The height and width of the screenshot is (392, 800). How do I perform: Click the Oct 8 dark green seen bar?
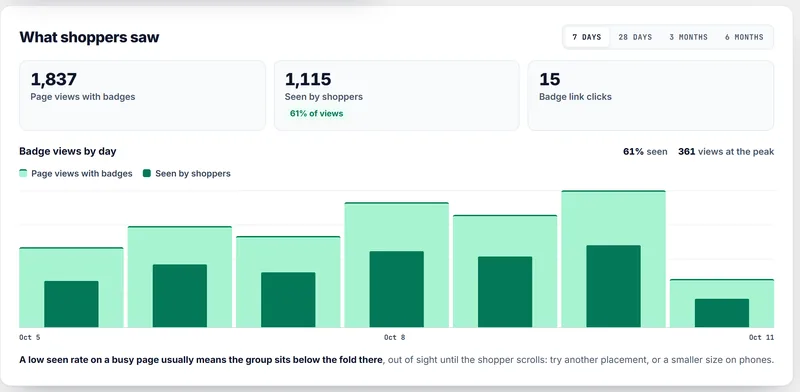pyautogui.click(x=396, y=289)
